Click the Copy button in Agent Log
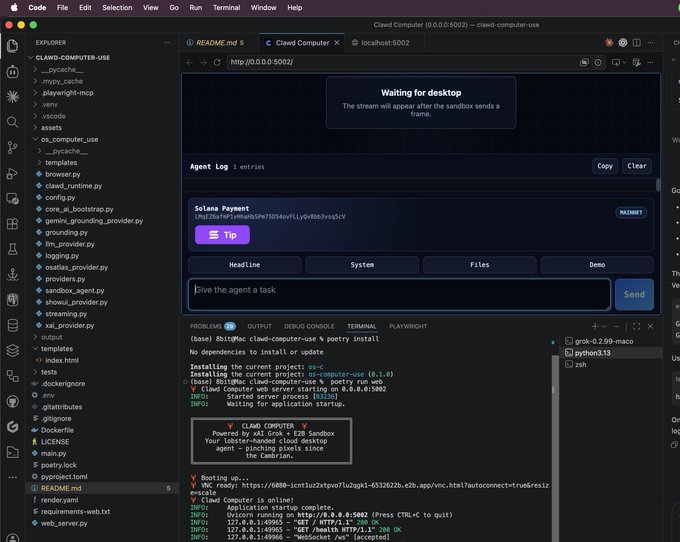 tap(605, 166)
